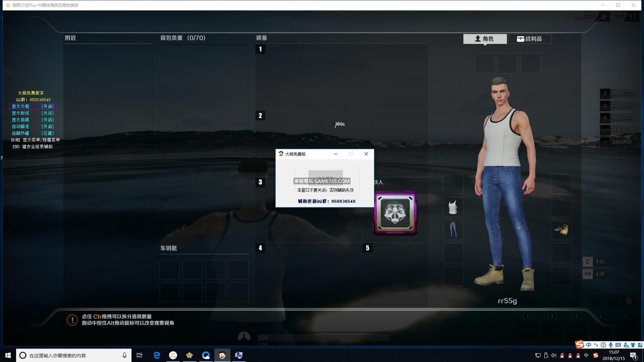644x362 pixels.
Task: Click the T 快捷标记 shortcut button
Action: pos(605,94)
